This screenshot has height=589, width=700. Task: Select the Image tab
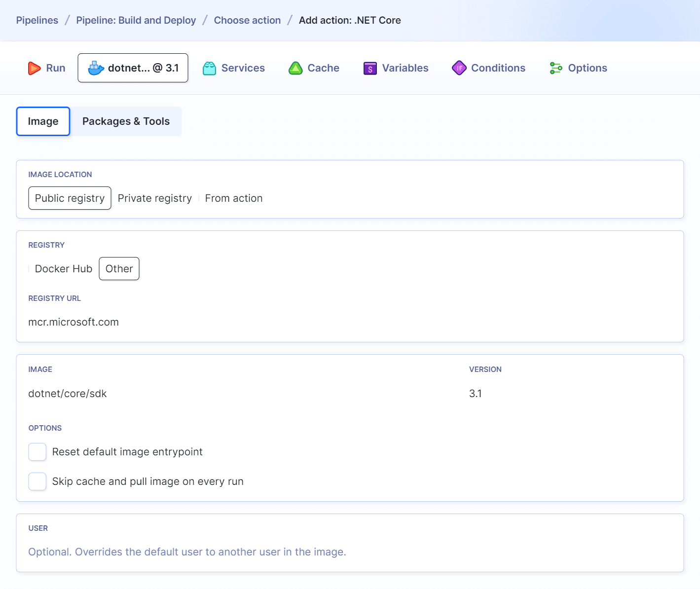click(43, 121)
